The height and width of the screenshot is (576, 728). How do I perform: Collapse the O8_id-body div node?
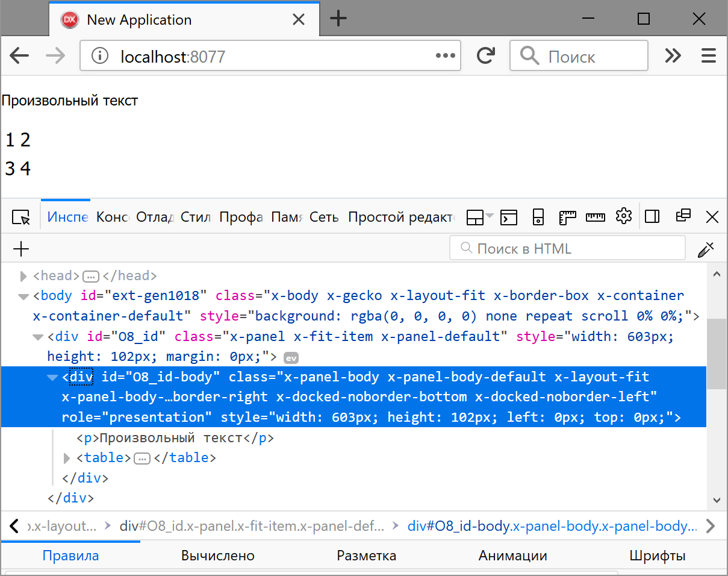tap(52, 377)
